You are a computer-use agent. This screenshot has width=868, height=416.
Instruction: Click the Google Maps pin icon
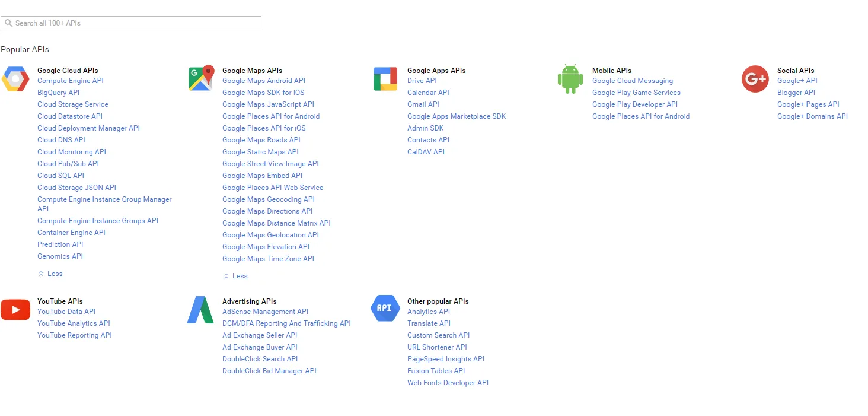click(x=200, y=78)
